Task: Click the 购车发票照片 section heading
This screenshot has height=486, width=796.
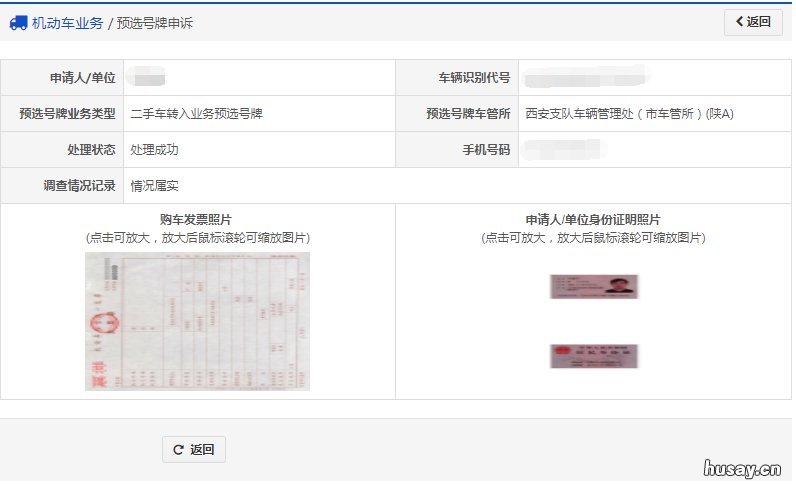Action: (x=197, y=220)
